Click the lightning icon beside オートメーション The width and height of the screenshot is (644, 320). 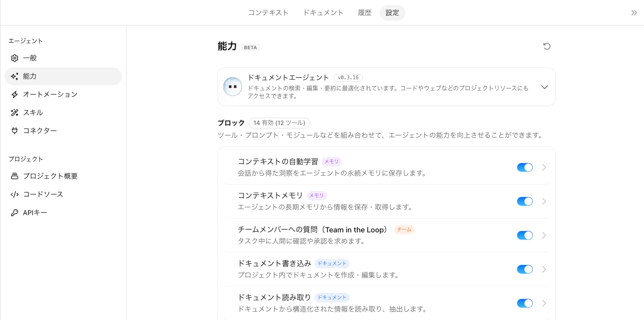(x=15, y=95)
